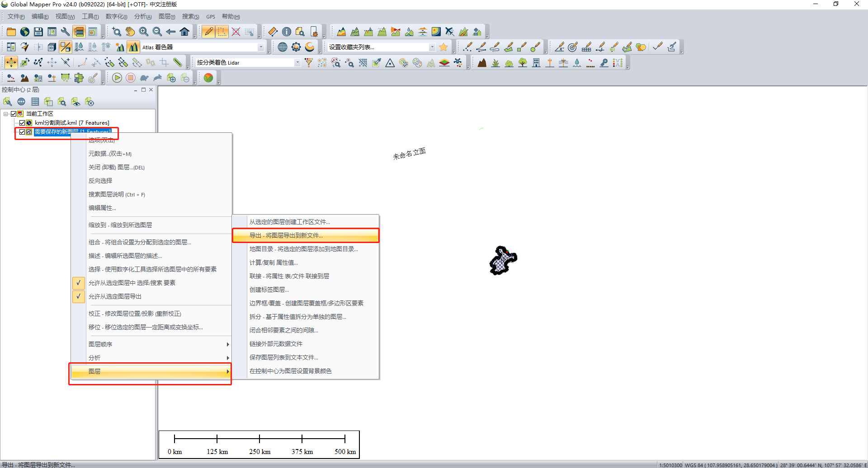The height and width of the screenshot is (468, 868).
Task: Select kml分割测试.kml layer row
Action: point(72,123)
